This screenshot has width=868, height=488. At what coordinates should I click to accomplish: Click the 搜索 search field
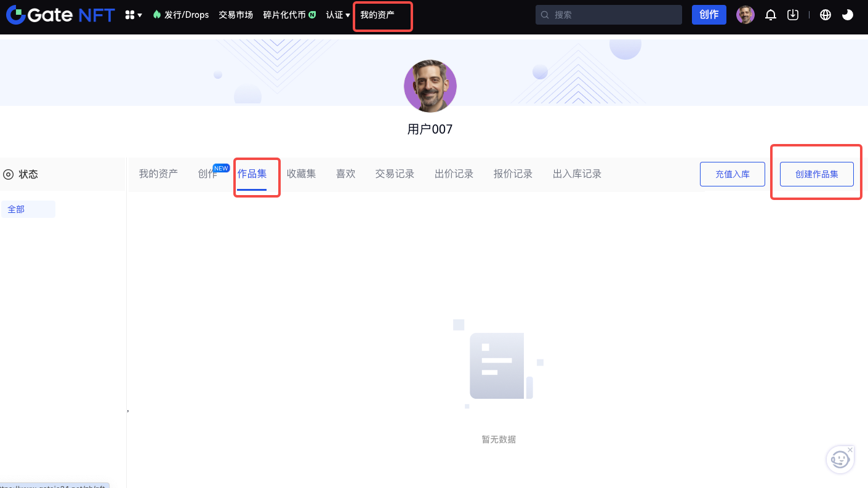pos(608,15)
